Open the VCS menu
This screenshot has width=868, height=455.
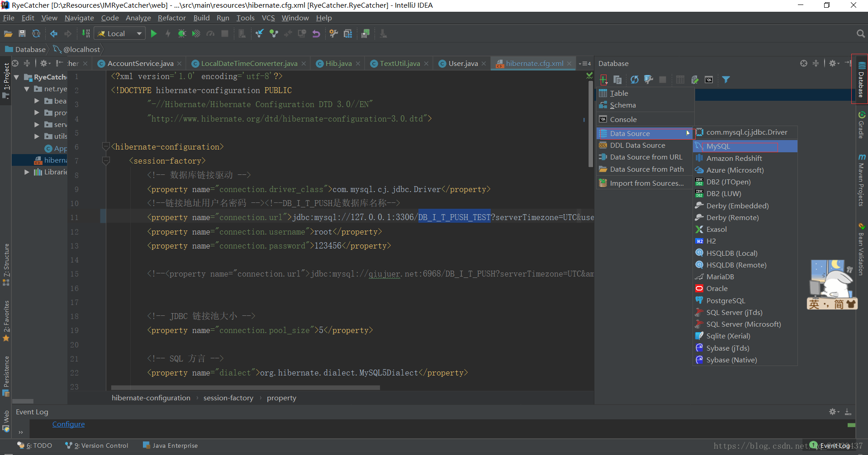coord(268,18)
